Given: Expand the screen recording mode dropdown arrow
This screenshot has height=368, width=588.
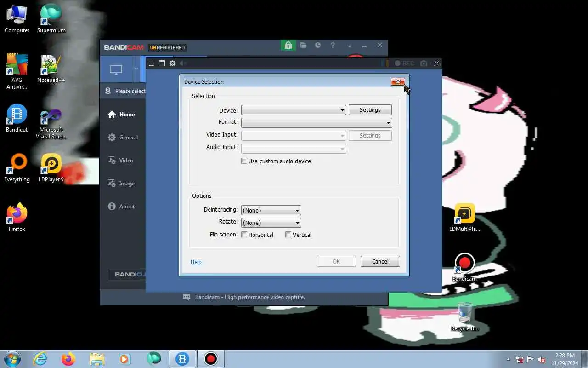Looking at the screenshot, I should tap(136, 69).
